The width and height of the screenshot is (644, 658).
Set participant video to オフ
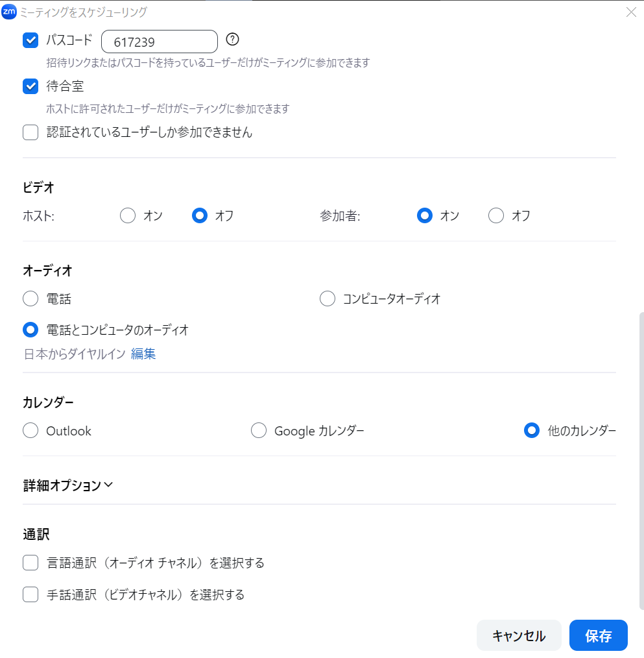pyautogui.click(x=496, y=215)
